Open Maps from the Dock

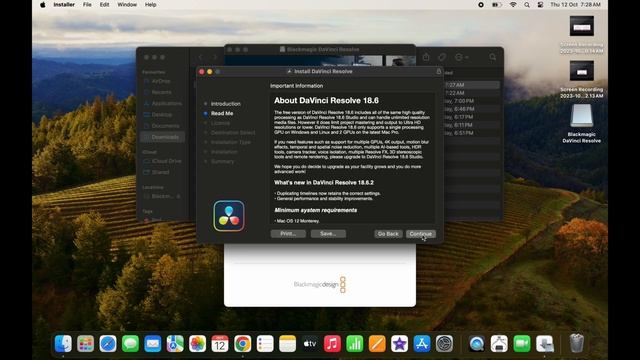pos(175,344)
